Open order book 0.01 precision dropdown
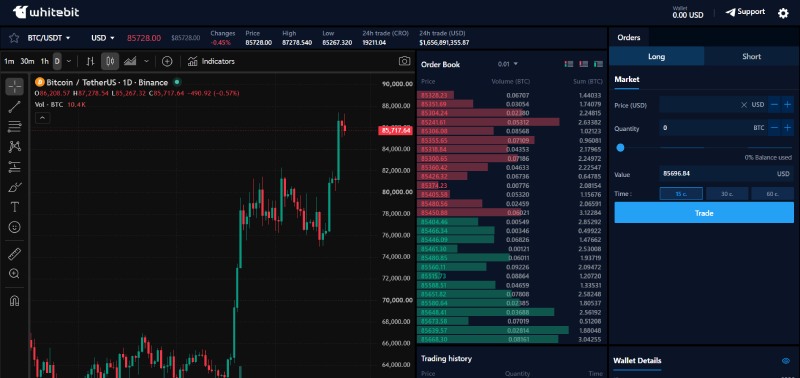 508,64
